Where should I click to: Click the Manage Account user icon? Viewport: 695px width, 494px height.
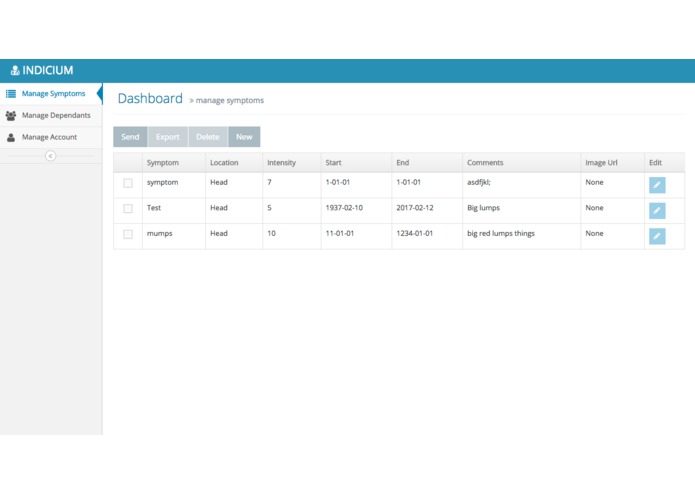tap(11, 137)
